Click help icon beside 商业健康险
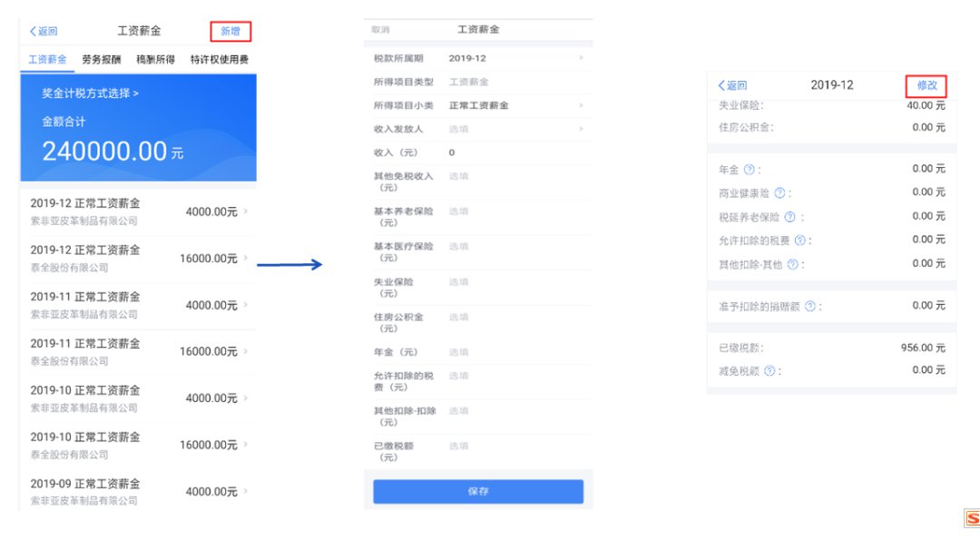 (779, 193)
